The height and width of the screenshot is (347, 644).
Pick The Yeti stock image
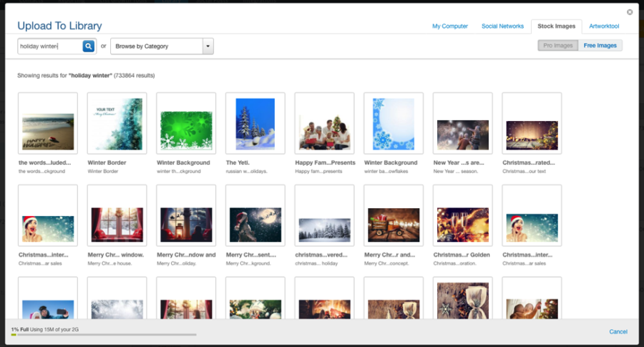coord(255,123)
